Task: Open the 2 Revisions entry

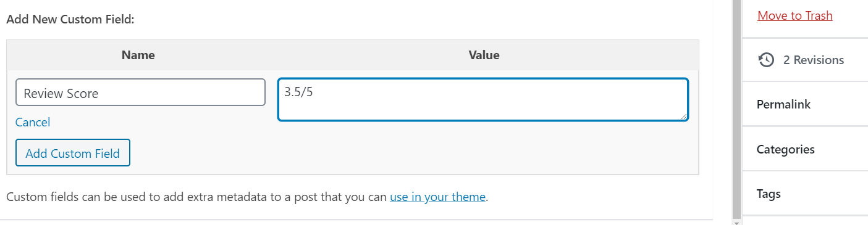Action: point(813,60)
